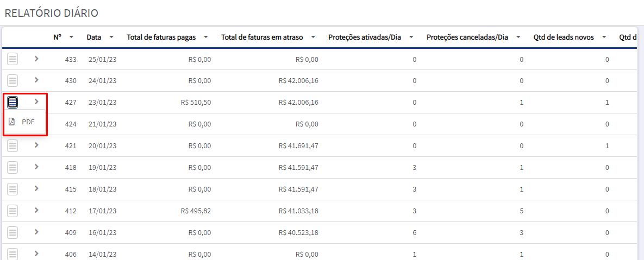This screenshot has width=644, height=260.
Task: Open row menu icon for report 415
Action: [x=12, y=189]
